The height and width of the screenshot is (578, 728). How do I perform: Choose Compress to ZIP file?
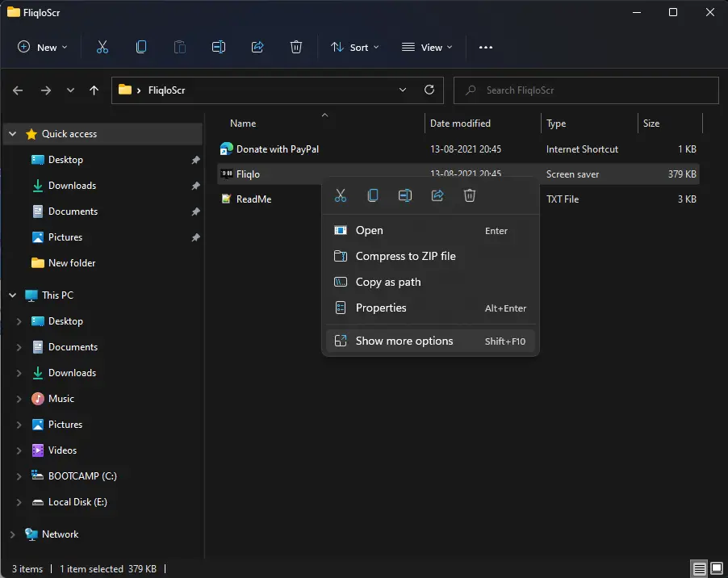pyautogui.click(x=430, y=256)
